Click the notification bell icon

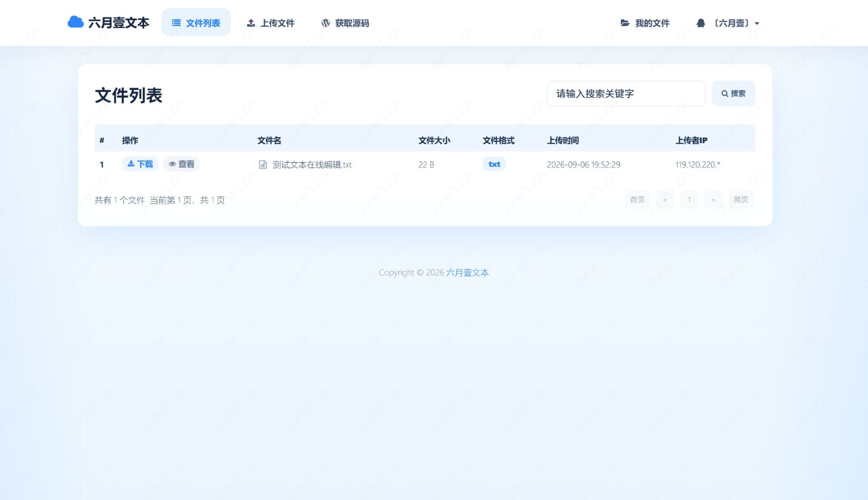701,23
